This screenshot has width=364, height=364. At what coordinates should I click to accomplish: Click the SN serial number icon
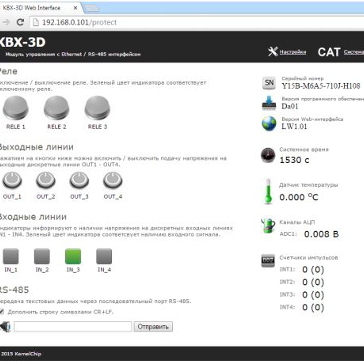(269, 83)
